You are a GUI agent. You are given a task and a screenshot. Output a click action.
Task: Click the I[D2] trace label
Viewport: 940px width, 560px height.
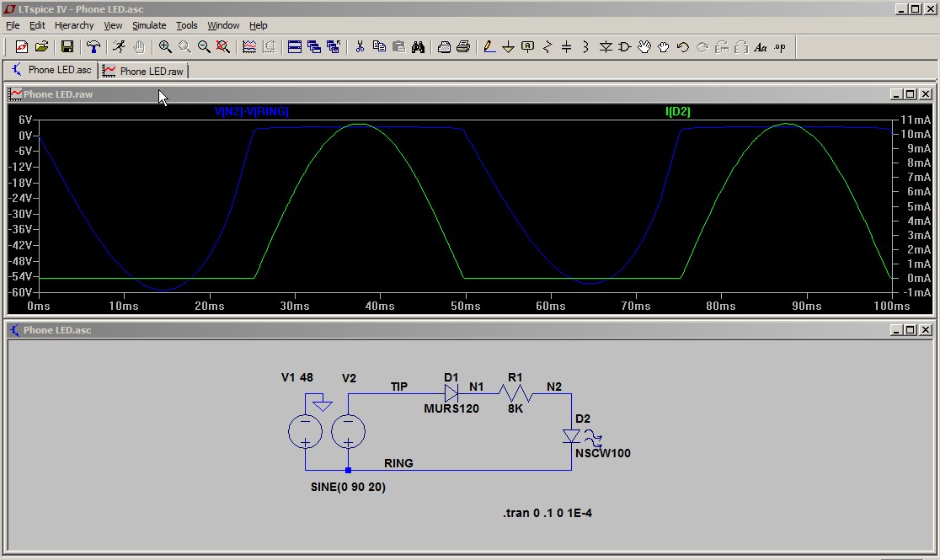click(x=678, y=111)
